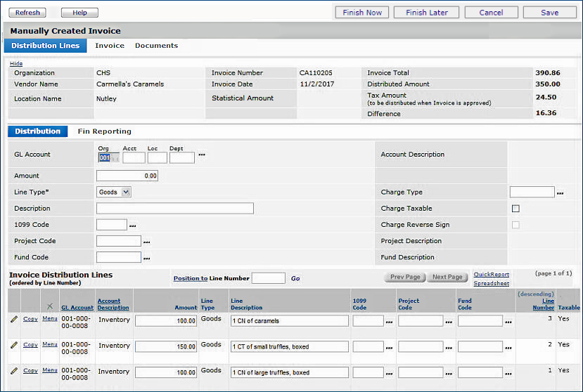Click Copy link for small truffles line
The height and width of the screenshot is (392, 583).
coord(30,345)
